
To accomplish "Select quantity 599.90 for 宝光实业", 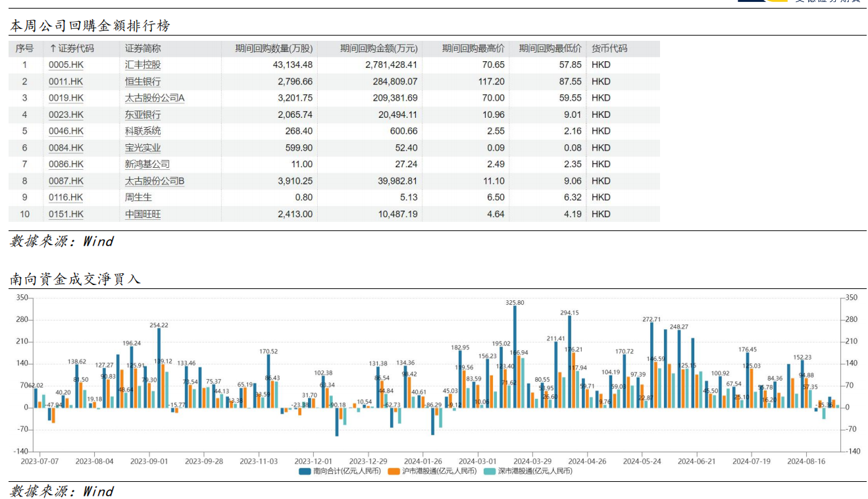I will click(299, 148).
